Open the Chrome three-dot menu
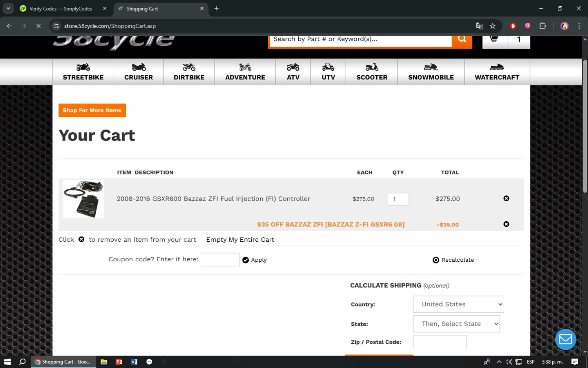Screen dimensions: 588x368 pyautogui.click(x=579, y=26)
